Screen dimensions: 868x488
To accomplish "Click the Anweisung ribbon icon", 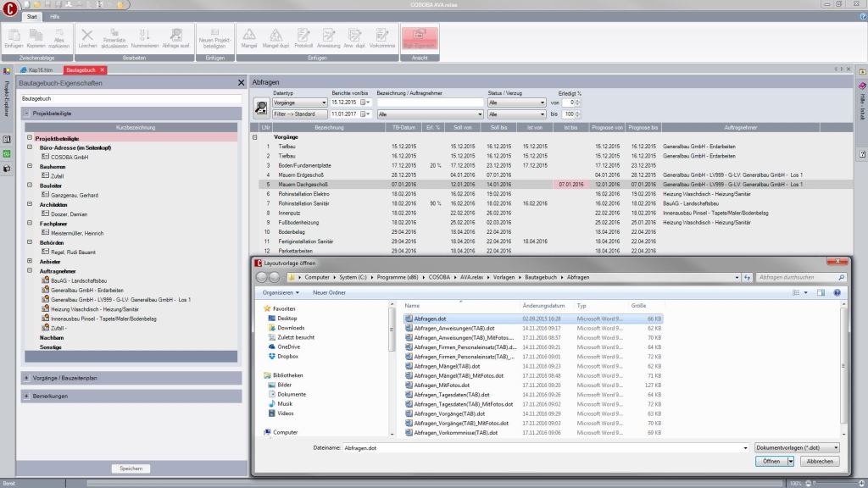I will tap(326, 37).
